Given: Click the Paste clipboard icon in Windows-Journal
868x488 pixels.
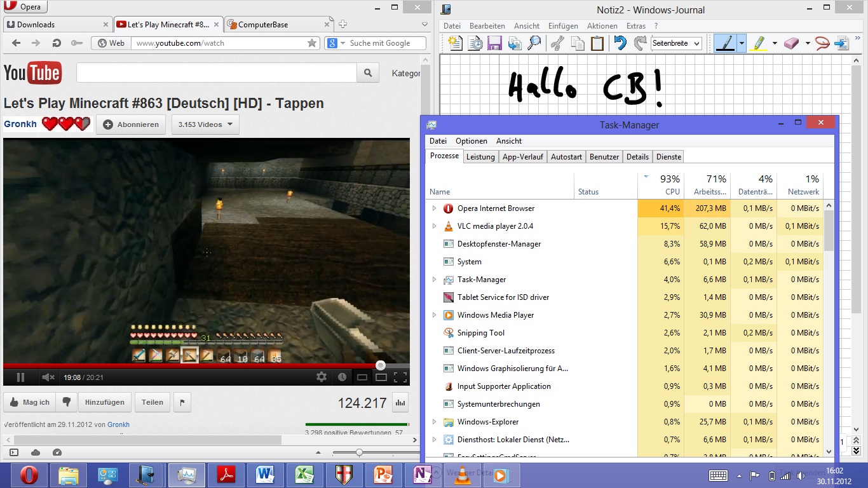Looking at the screenshot, I should (x=597, y=43).
